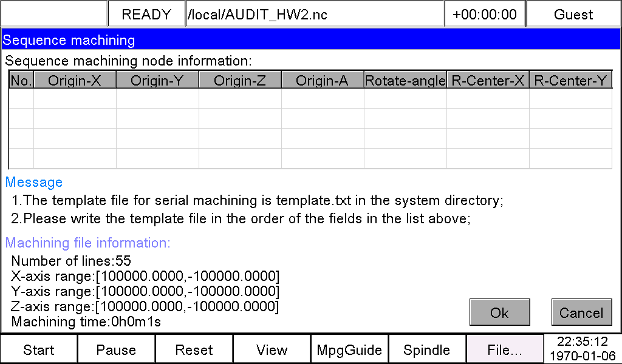Open the View menu softkey
Viewport: 622px width, 364px height.
coord(272,349)
